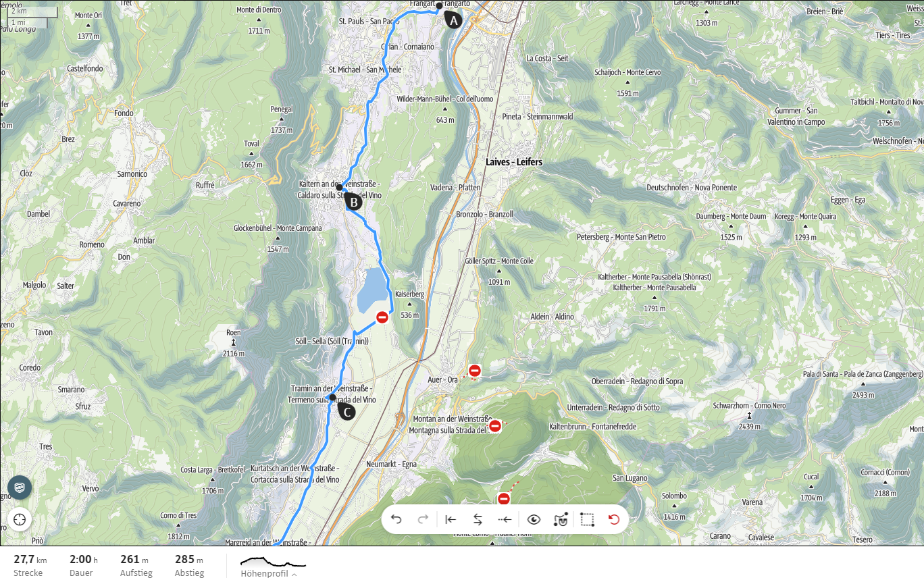This screenshot has width=924, height=582.
Task: Center map on my location
Action: coord(20,519)
